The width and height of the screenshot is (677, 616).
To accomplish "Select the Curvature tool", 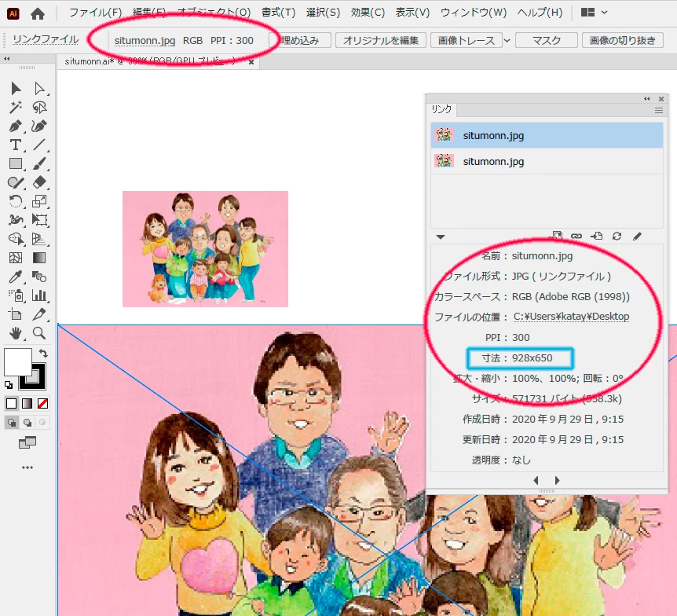I will coord(39,126).
